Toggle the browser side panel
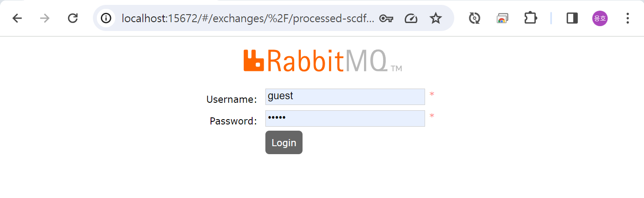Viewport: 644px width, 198px height. click(x=572, y=18)
